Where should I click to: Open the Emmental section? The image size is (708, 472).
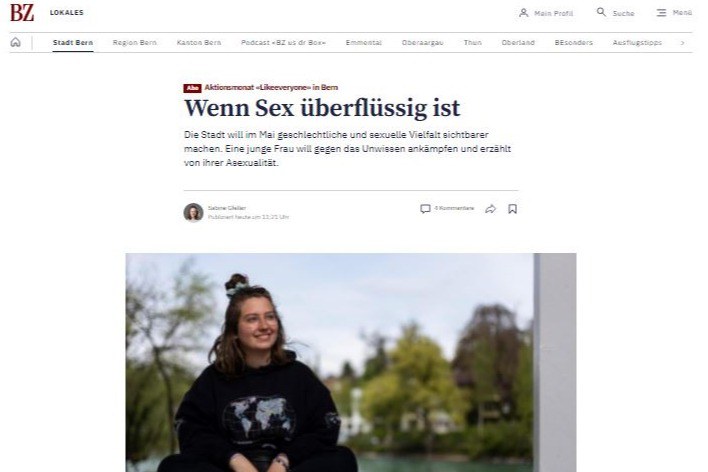click(x=363, y=42)
